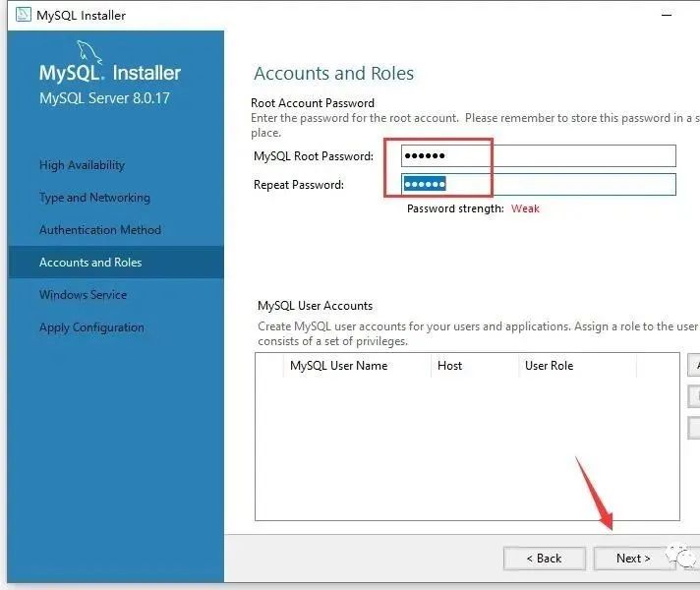This screenshot has height=590, width=700.
Task: Focus the MySQL Root Password field
Action: tap(539, 156)
